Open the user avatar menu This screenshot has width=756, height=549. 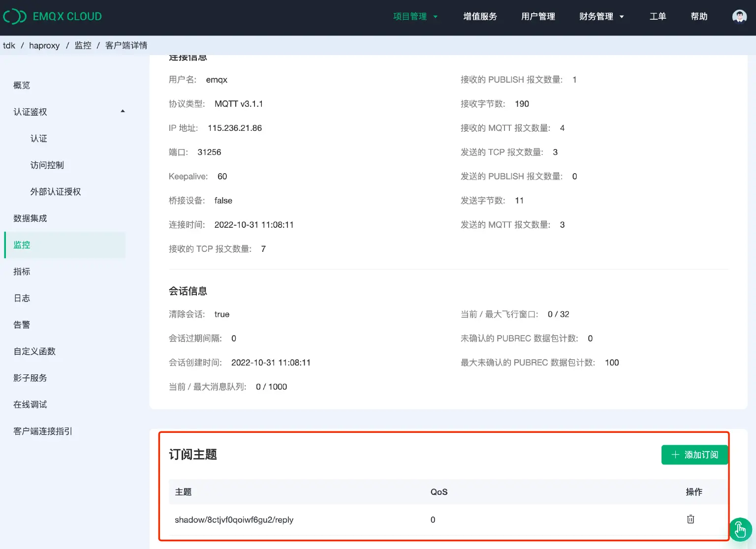click(739, 16)
